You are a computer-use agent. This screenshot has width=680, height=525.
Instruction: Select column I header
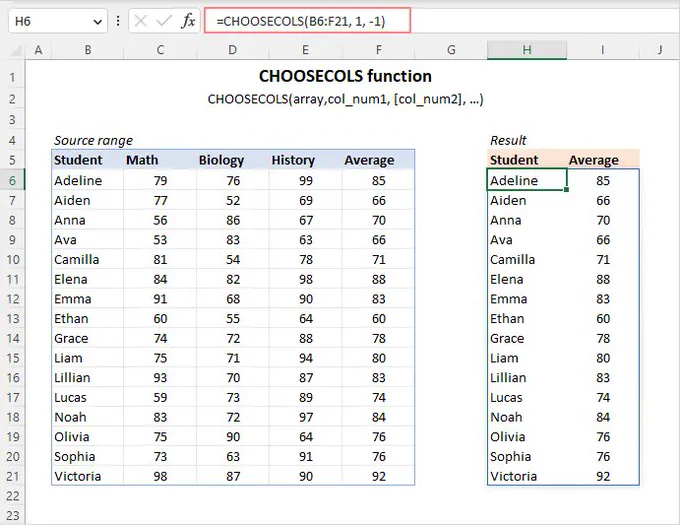603,50
